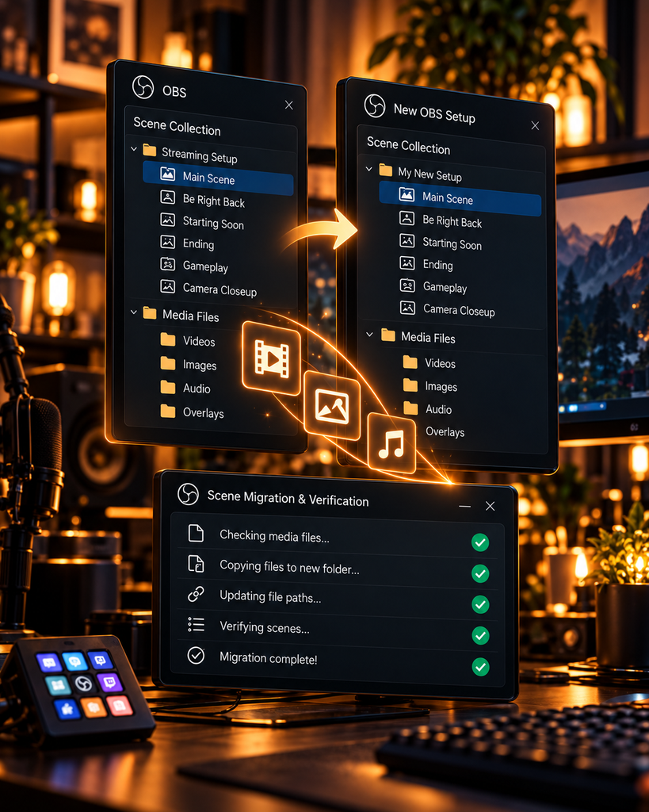
Task: Select Starting Soon in the OBS window
Action: (x=212, y=223)
